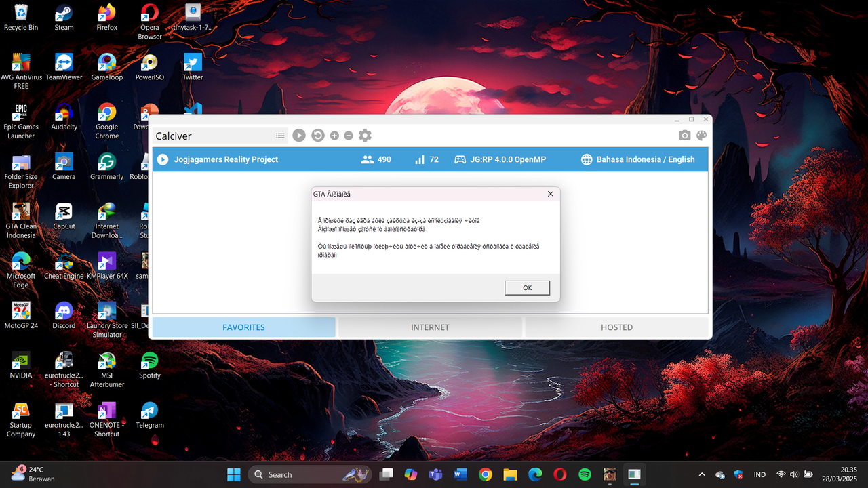868x488 pixels.
Task: Select the Telegram desktop icon
Action: click(150, 415)
